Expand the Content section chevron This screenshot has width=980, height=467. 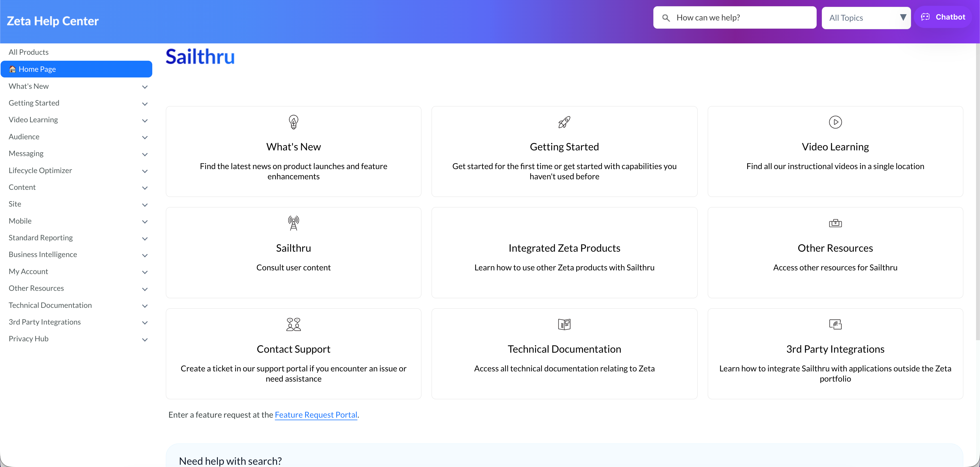click(x=145, y=188)
